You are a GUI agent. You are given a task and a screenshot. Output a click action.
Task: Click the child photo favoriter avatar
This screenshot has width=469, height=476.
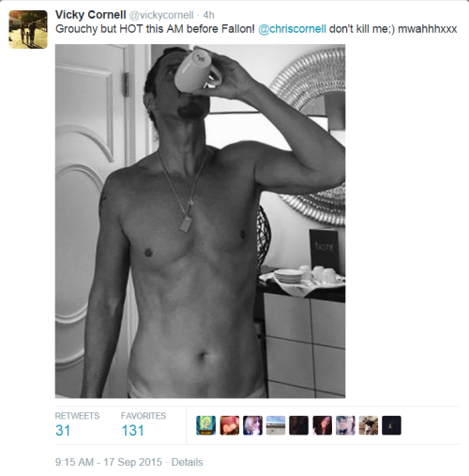click(345, 425)
